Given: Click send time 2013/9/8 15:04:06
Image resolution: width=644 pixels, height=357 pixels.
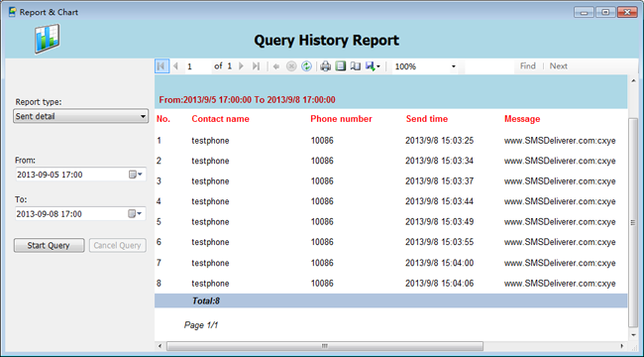Looking at the screenshot, I should pos(440,284).
